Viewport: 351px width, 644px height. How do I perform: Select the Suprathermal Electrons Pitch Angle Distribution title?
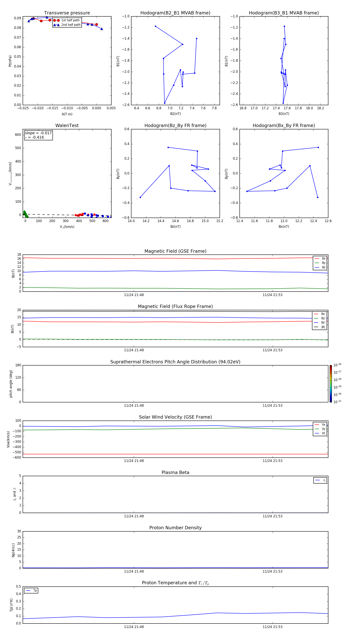coord(175,362)
